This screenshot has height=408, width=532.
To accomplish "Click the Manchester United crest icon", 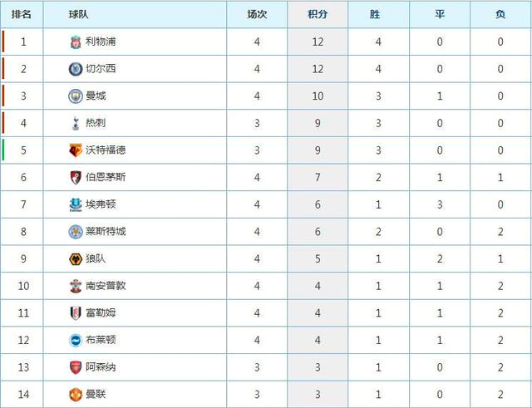I will [x=76, y=395].
